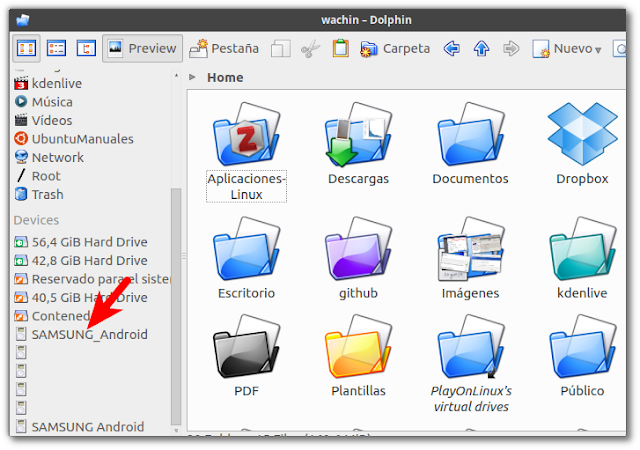Go up with the up arrow
The width and height of the screenshot is (640, 450).
click(x=482, y=49)
